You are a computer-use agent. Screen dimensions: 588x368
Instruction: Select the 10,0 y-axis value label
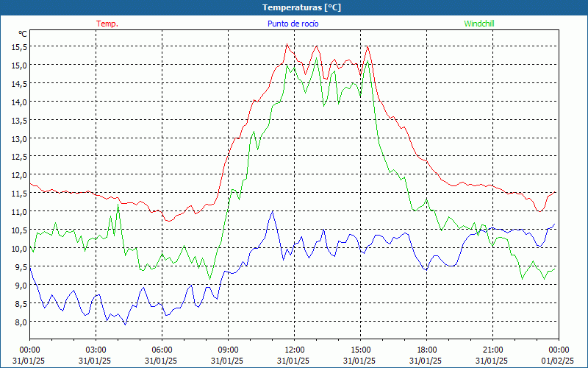19,249
